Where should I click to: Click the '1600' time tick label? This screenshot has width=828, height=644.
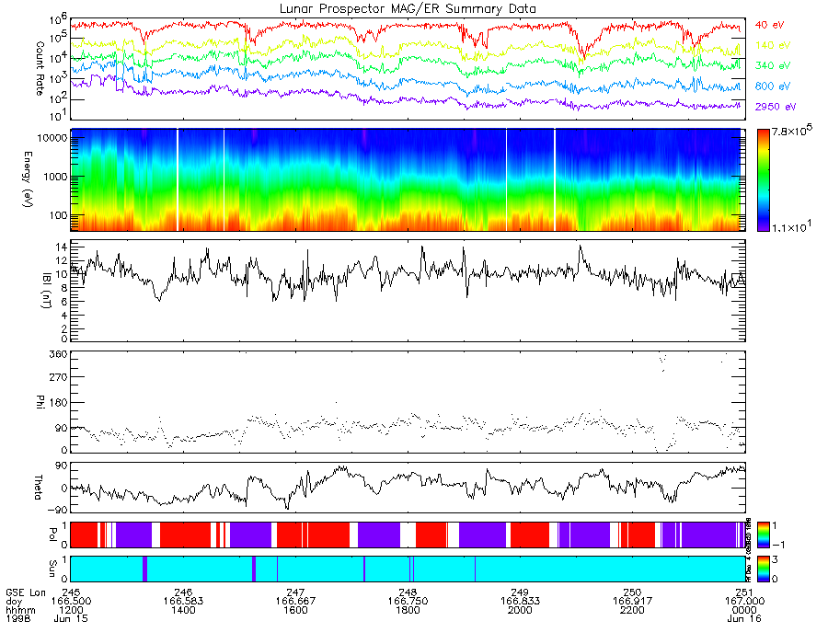pyautogui.click(x=295, y=610)
